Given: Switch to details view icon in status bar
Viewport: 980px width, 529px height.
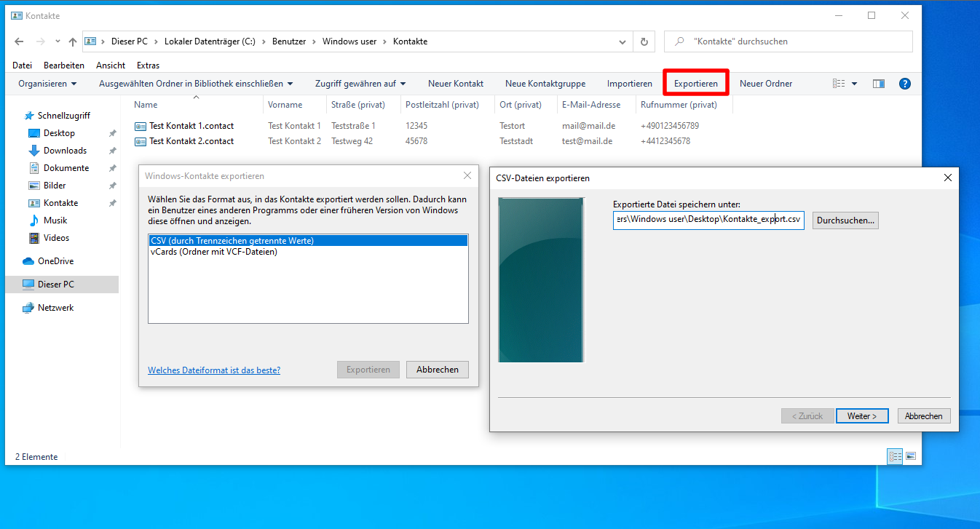Looking at the screenshot, I should 895,457.
